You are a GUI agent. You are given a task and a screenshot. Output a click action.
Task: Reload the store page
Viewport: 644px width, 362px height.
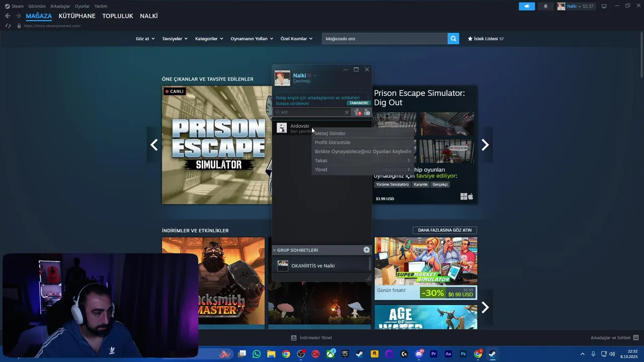[x=8, y=26]
